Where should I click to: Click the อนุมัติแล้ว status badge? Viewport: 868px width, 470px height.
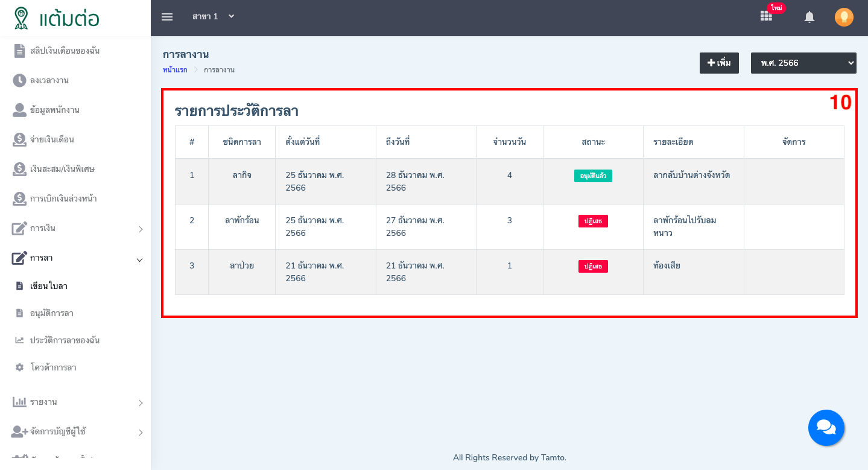pyautogui.click(x=593, y=176)
